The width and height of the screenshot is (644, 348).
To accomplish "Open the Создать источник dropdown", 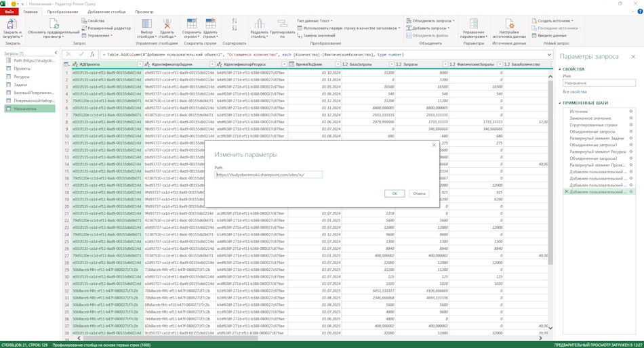I will pyautogui.click(x=552, y=20).
